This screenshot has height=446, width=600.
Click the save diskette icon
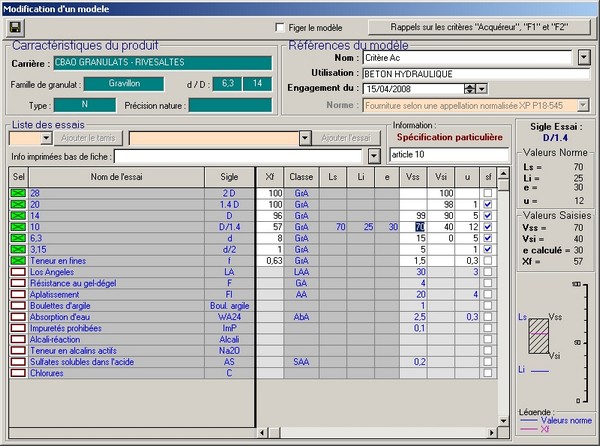tap(16, 27)
